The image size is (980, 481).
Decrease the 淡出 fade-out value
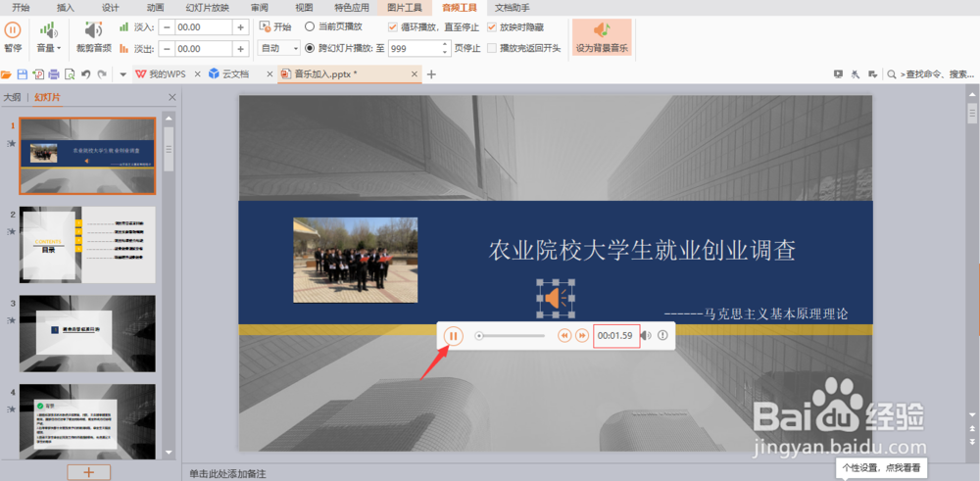(166, 49)
